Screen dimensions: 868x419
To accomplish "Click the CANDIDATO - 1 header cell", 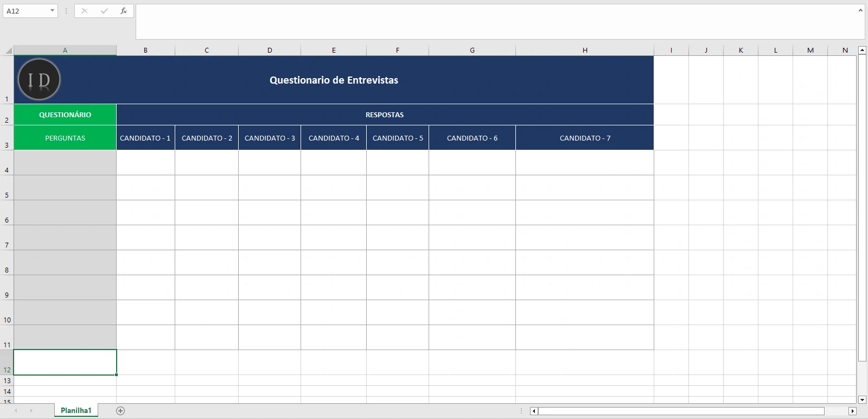I will (145, 138).
